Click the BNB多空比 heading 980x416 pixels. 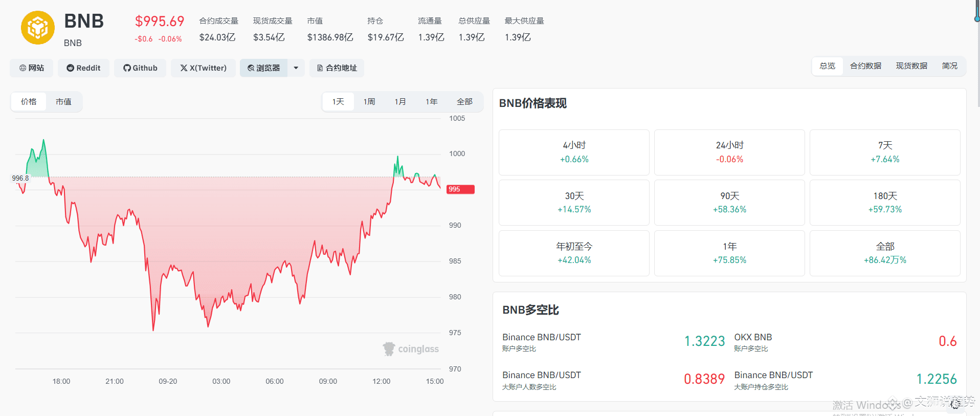(x=530, y=310)
